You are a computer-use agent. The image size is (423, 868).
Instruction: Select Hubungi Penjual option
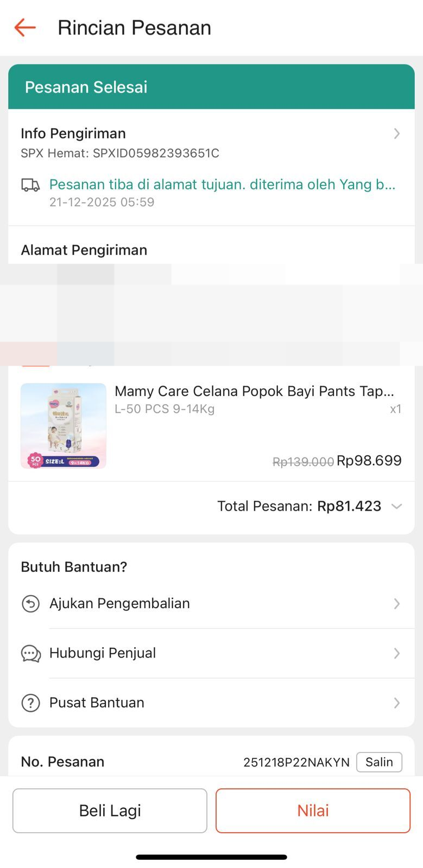pos(103,653)
